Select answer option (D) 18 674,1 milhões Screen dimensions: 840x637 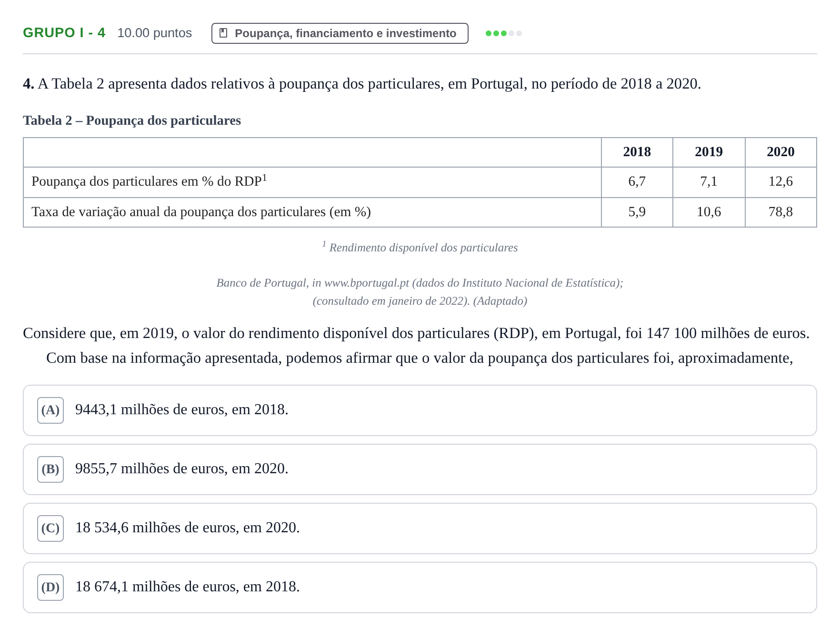tap(420, 587)
